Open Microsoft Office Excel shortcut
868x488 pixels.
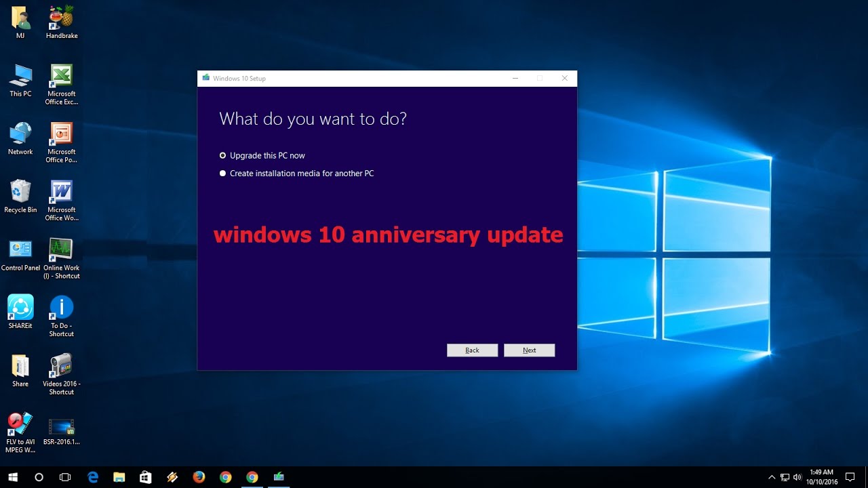[62, 85]
